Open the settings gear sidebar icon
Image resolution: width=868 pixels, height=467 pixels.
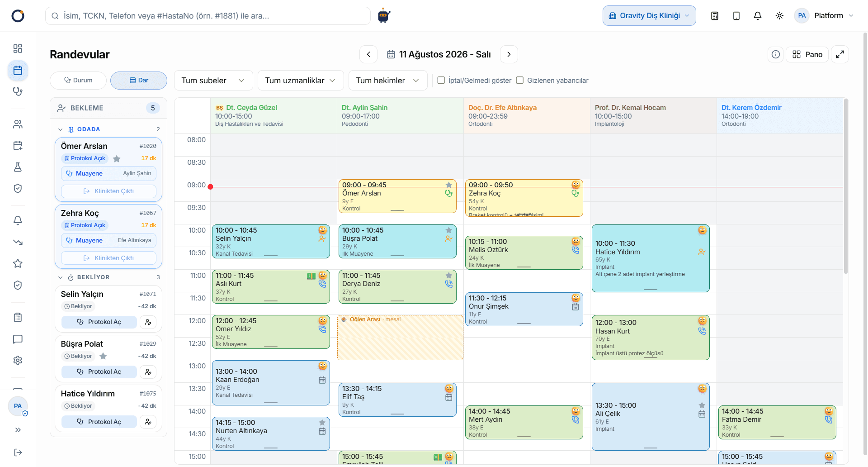click(x=18, y=360)
